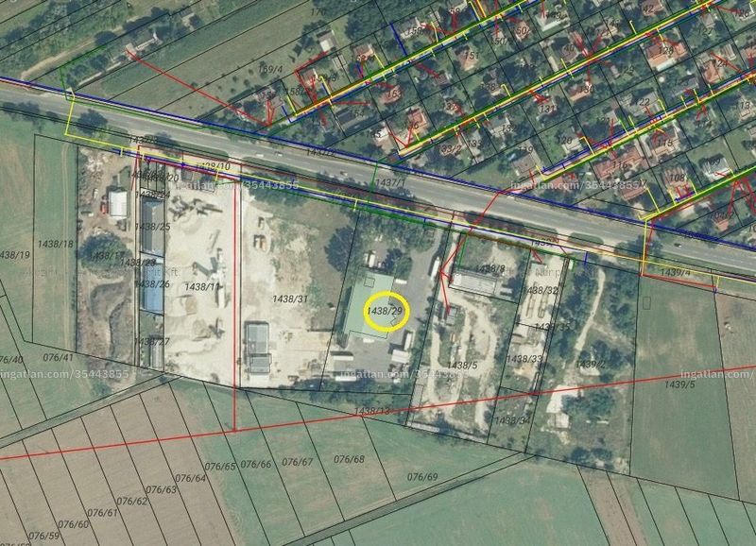Click parcel number 1438/5
The width and height of the screenshot is (756, 546).
coord(462,366)
